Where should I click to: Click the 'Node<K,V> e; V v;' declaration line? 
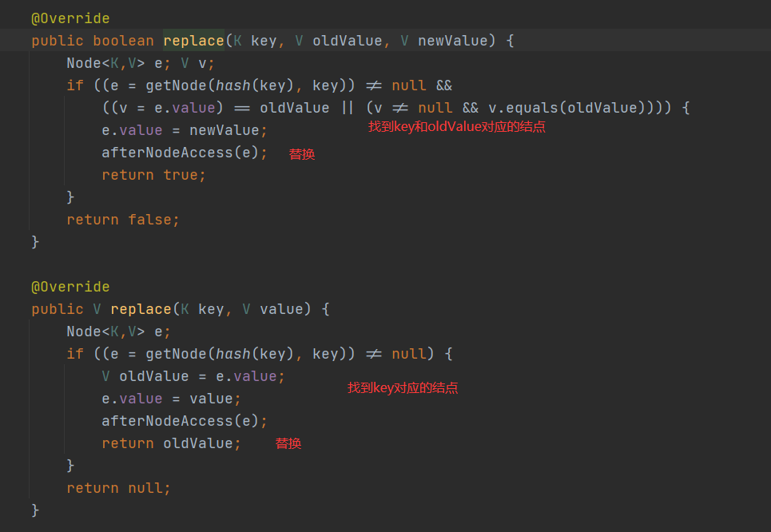coord(140,63)
